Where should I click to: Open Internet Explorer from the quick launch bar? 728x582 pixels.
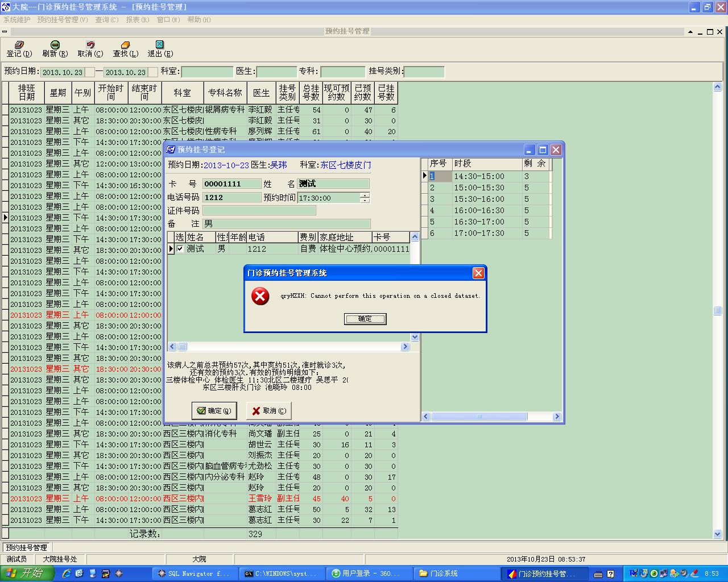pos(67,573)
